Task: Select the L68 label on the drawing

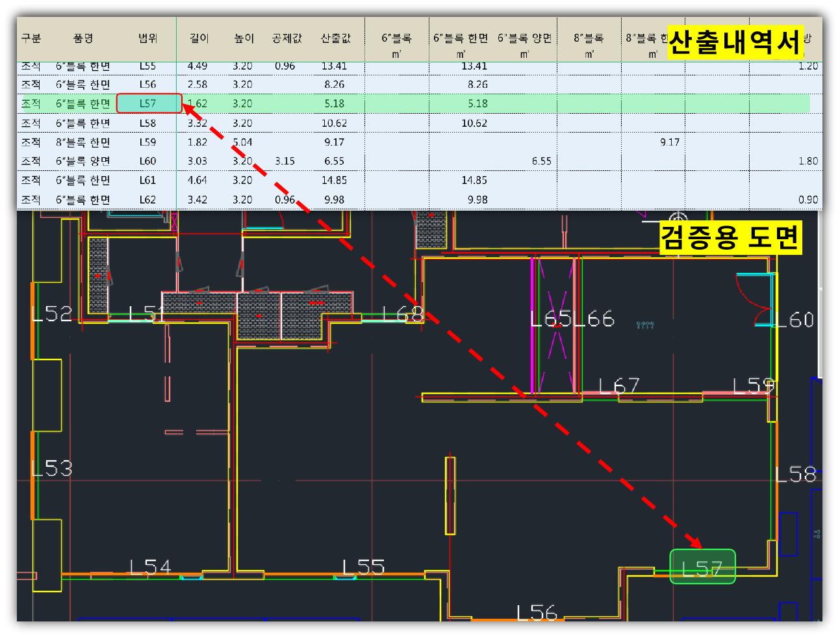Action: (x=403, y=315)
